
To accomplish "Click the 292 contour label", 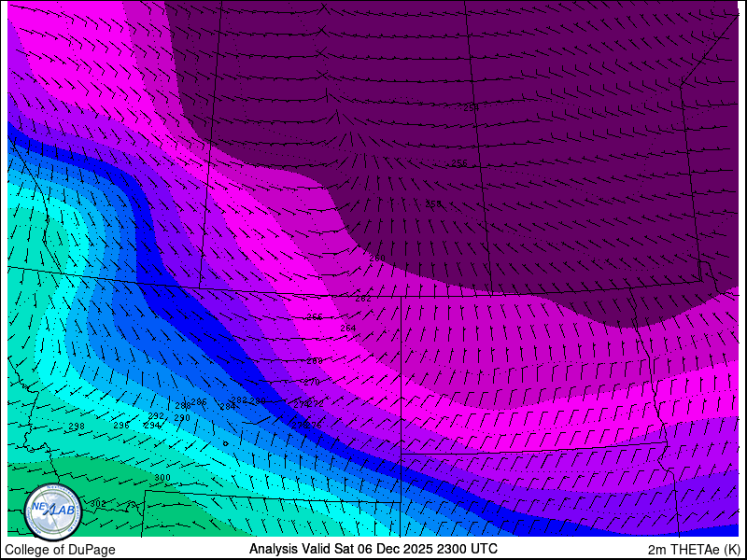I will (156, 416).
